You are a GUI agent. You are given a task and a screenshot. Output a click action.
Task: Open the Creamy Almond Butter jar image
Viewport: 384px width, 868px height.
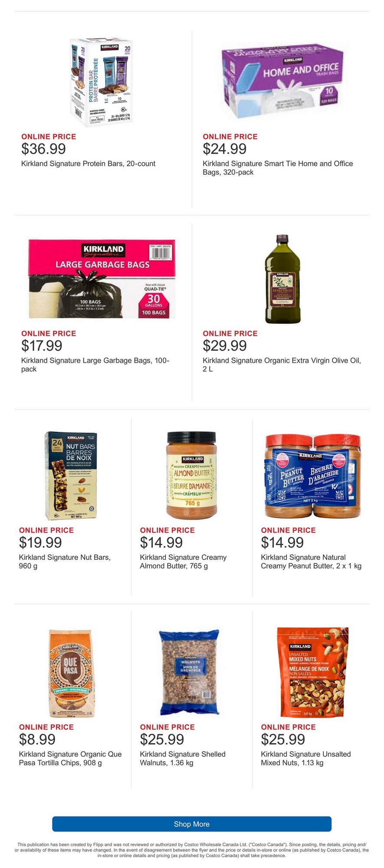pos(192,475)
